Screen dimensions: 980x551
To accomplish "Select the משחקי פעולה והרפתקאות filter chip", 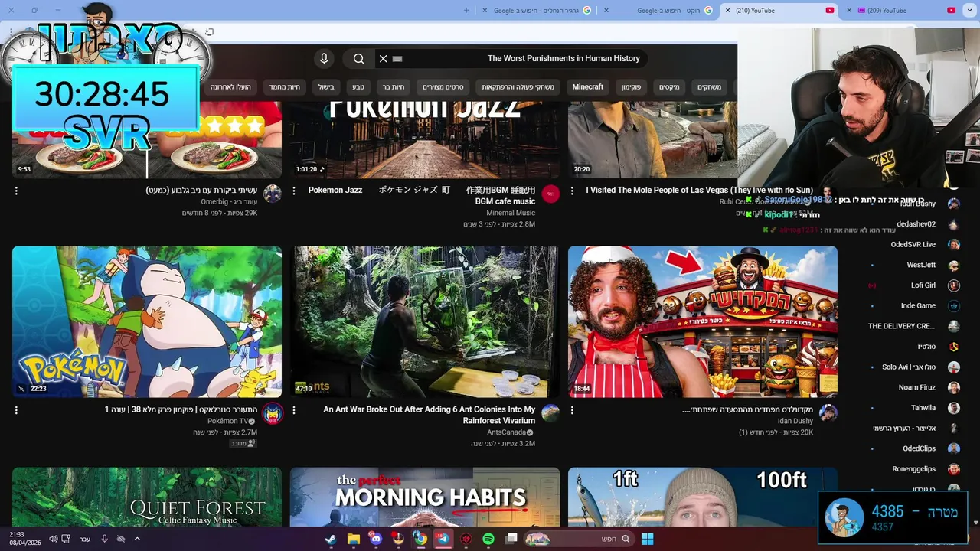I will [518, 87].
